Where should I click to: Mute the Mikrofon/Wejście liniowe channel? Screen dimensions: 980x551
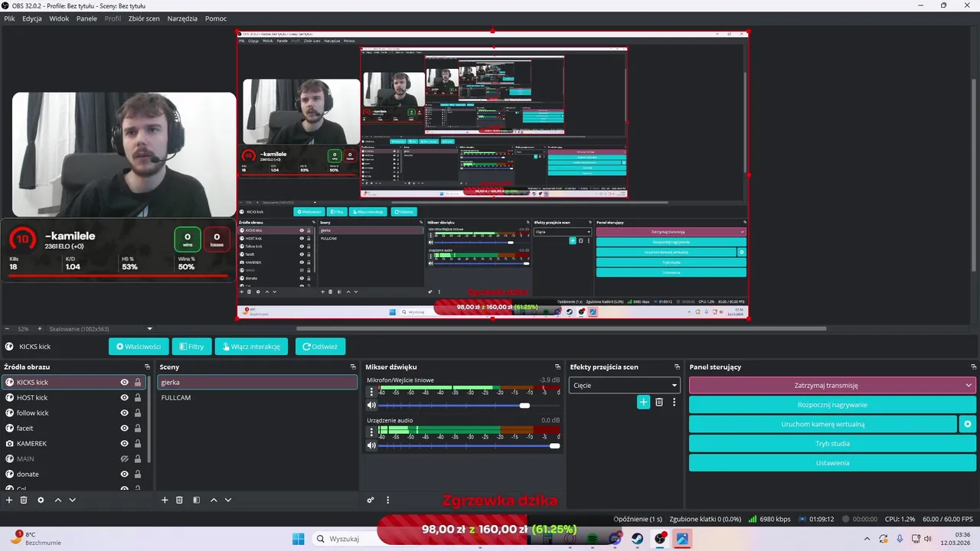click(372, 406)
